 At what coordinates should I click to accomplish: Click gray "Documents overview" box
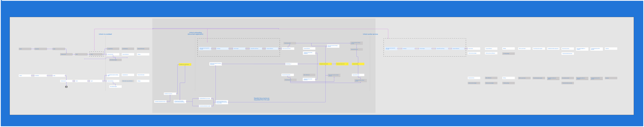pyautogui.click(x=568, y=78)
